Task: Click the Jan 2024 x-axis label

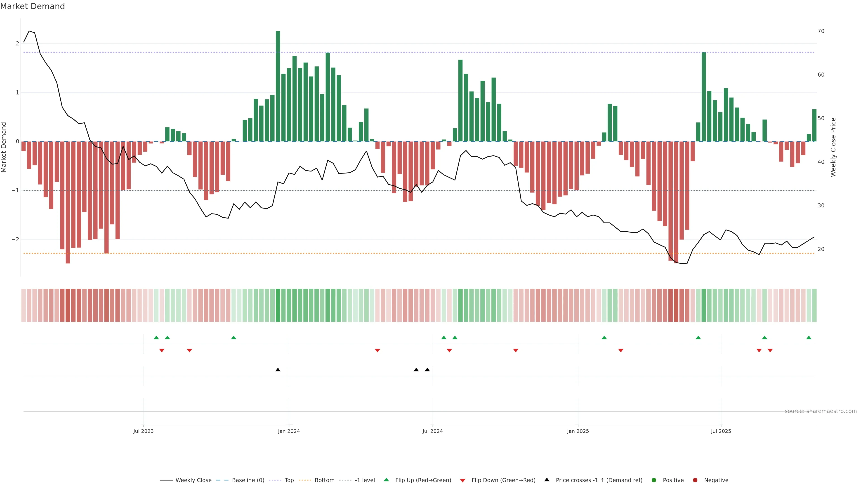Action: (289, 432)
